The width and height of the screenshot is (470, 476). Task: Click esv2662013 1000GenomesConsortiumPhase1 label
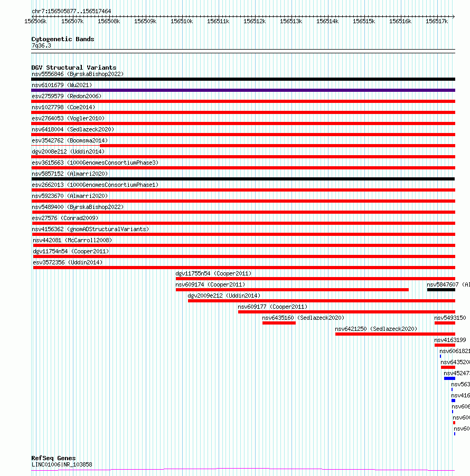tap(95, 185)
